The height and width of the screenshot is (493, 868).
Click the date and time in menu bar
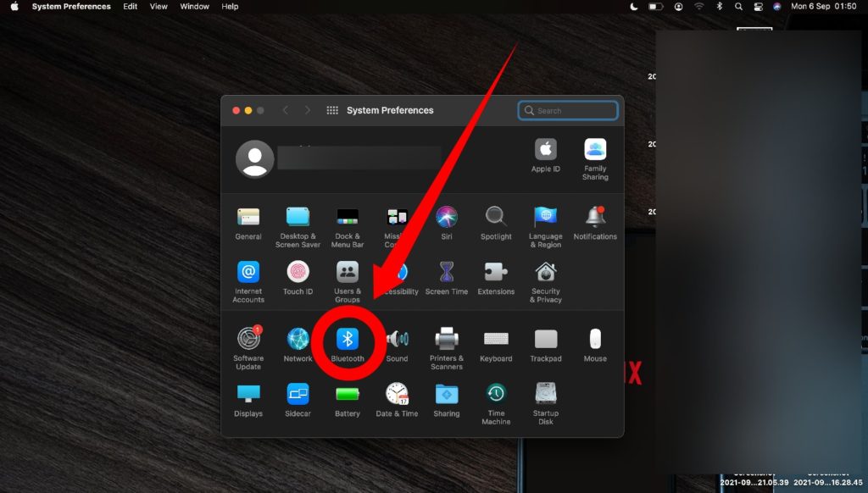[824, 7]
